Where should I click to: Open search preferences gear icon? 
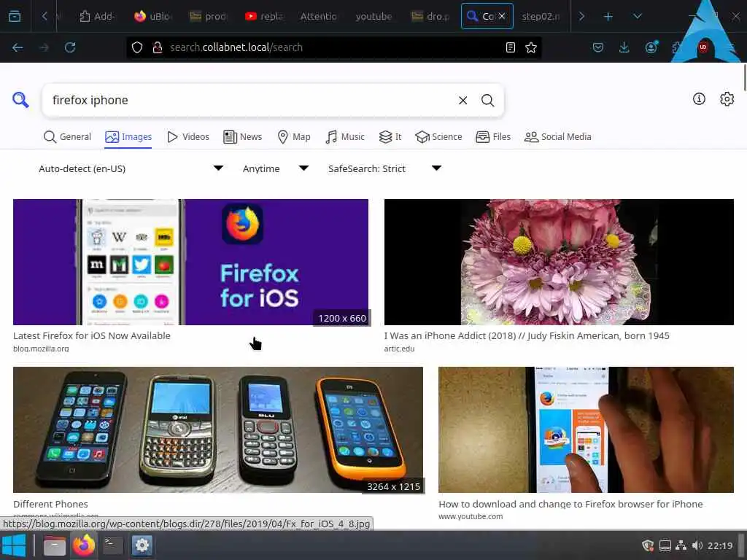click(727, 99)
